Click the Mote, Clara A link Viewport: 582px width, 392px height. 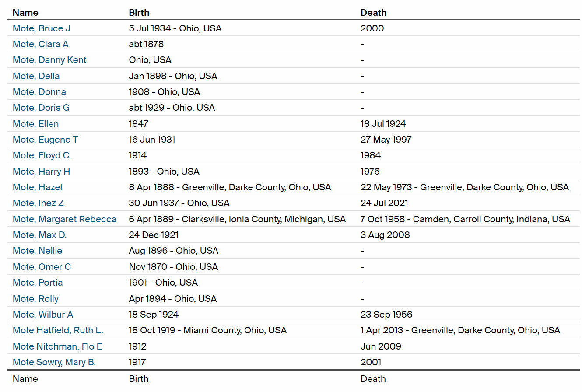coord(41,44)
